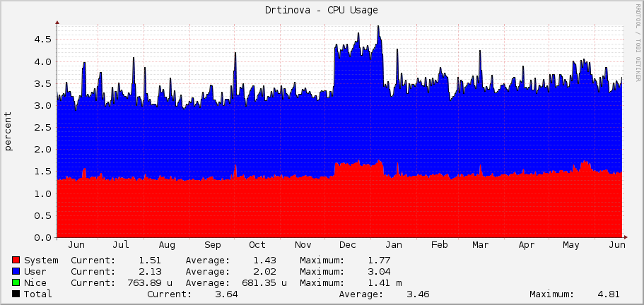
Task: Click Total average value 3.46
Action: pyautogui.click(x=418, y=294)
